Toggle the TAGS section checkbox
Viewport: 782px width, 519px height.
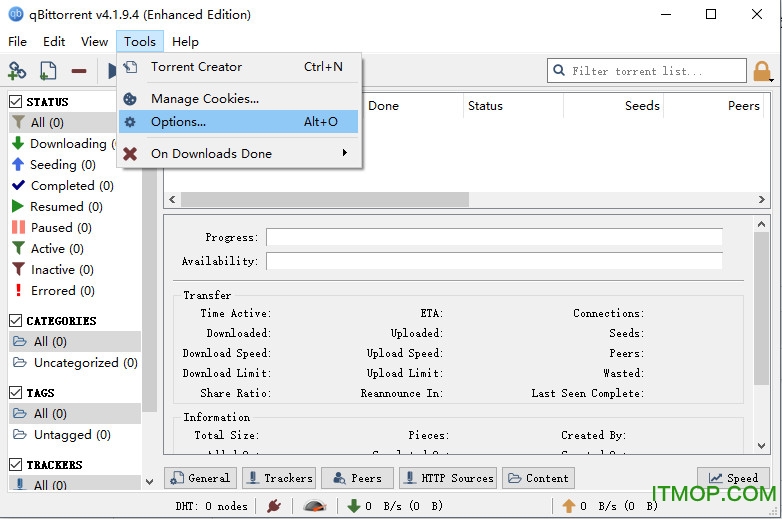(15, 393)
